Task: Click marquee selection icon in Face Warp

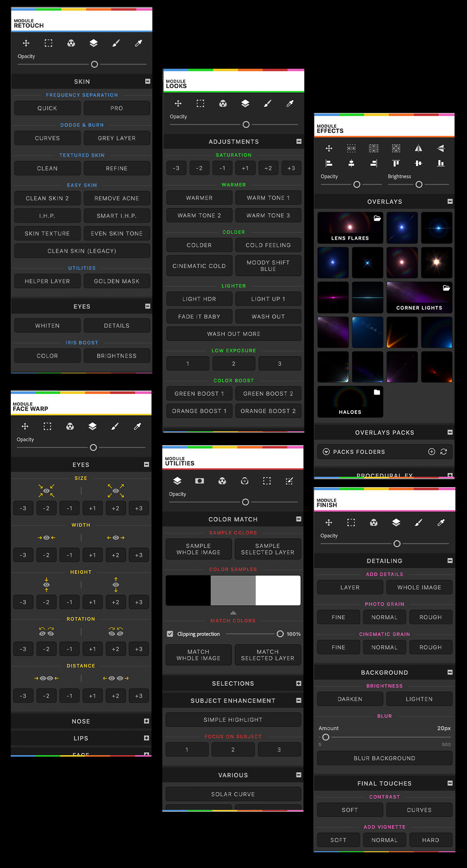Action: point(48,426)
